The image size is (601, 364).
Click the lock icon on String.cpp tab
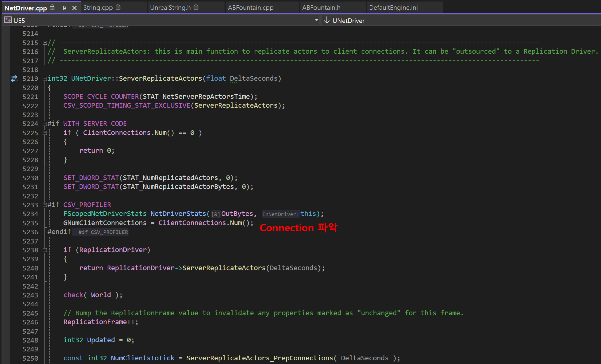pyautogui.click(x=118, y=7)
